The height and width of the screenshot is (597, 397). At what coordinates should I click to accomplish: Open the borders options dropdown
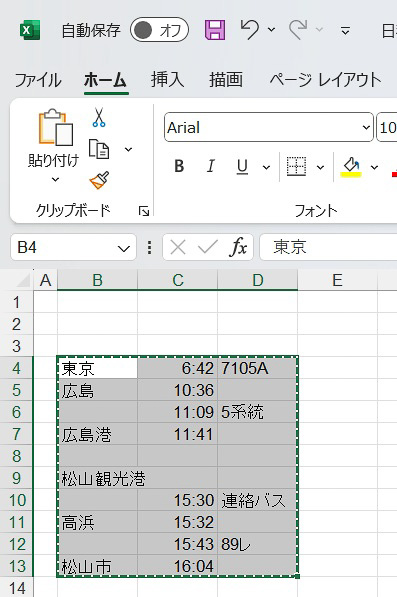[x=320, y=167]
